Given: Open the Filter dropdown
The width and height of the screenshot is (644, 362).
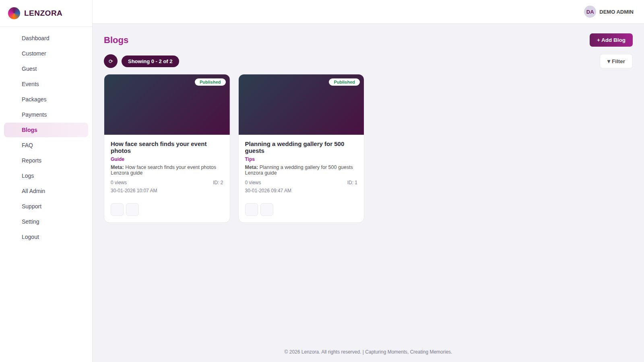Looking at the screenshot, I should pyautogui.click(x=616, y=61).
